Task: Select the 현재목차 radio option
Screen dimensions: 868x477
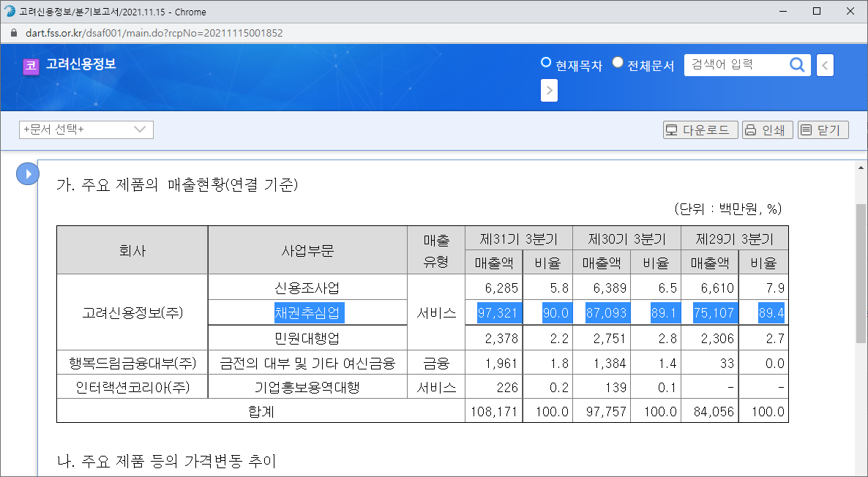Action: pos(546,62)
